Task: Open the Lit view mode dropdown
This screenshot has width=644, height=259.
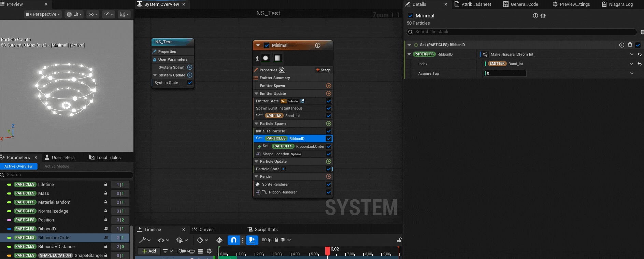Action: point(74,14)
